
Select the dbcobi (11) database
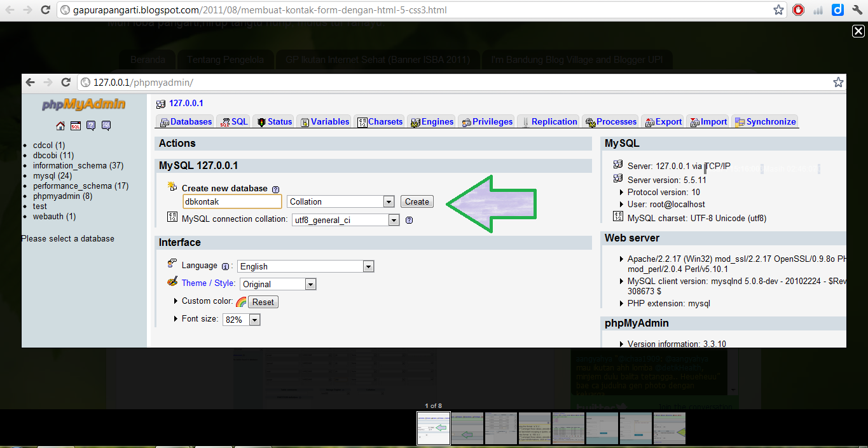tap(53, 155)
